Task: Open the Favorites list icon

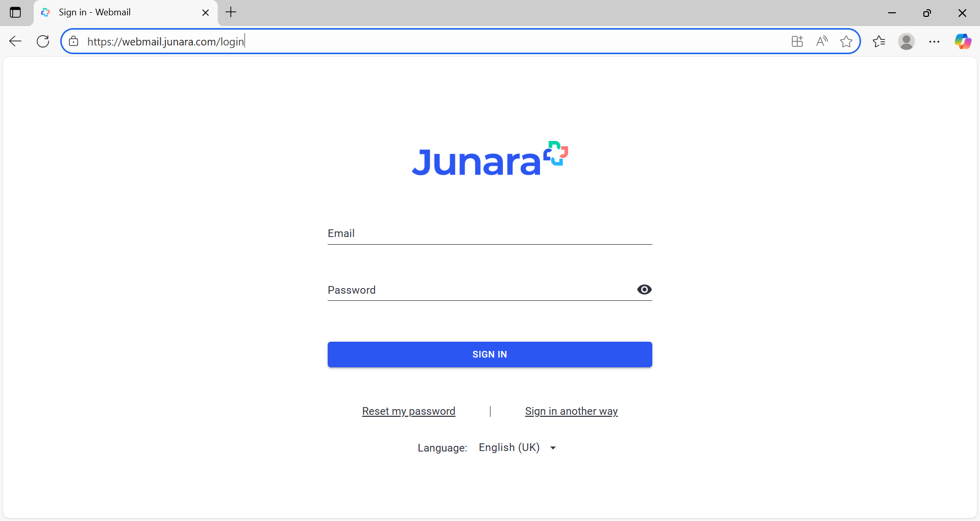Action: 879,41
